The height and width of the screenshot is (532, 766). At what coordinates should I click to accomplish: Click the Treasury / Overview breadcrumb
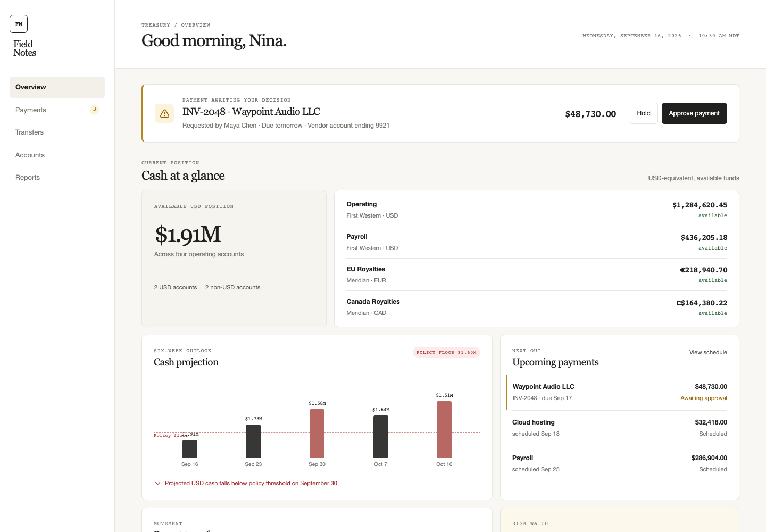(176, 25)
